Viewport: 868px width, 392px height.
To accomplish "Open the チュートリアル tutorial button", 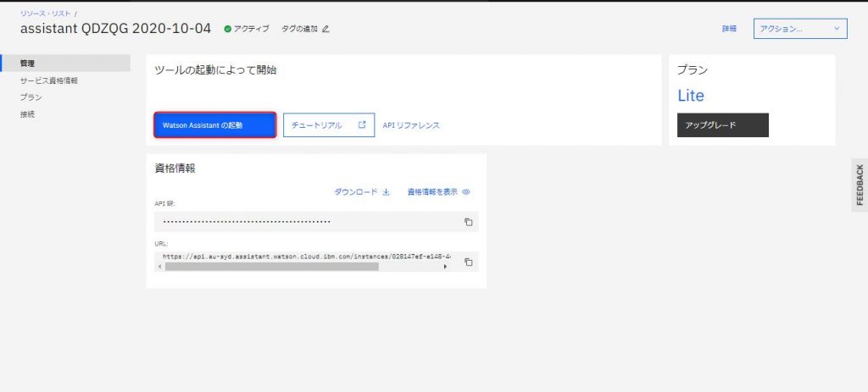I will point(329,125).
